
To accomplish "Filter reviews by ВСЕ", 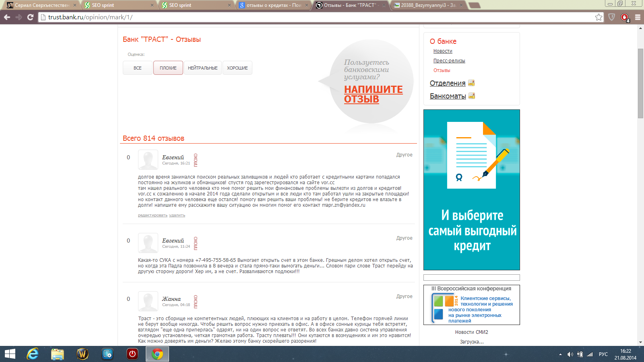I will coord(138,68).
